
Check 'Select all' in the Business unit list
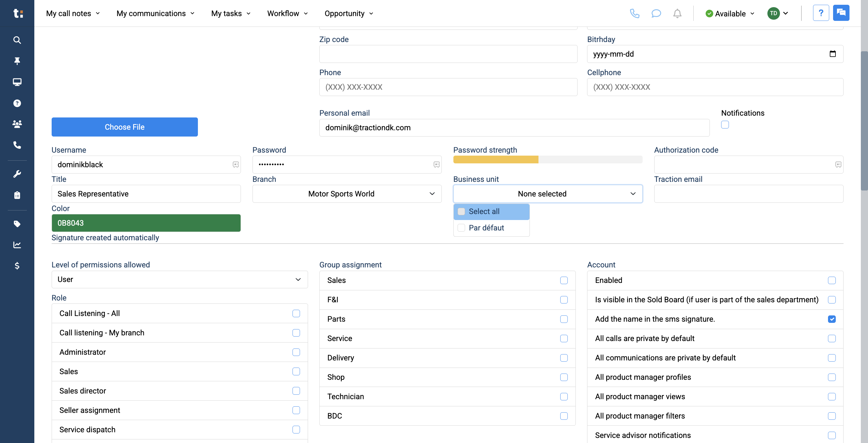[x=461, y=211]
